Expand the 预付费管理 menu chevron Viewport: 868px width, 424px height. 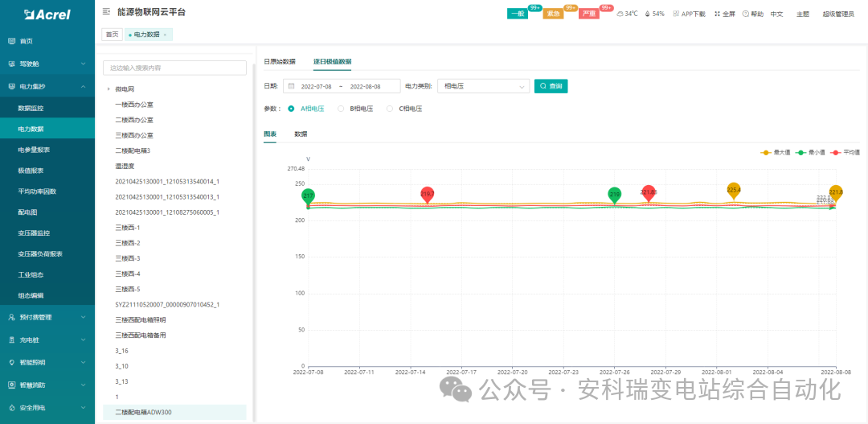pyautogui.click(x=83, y=317)
